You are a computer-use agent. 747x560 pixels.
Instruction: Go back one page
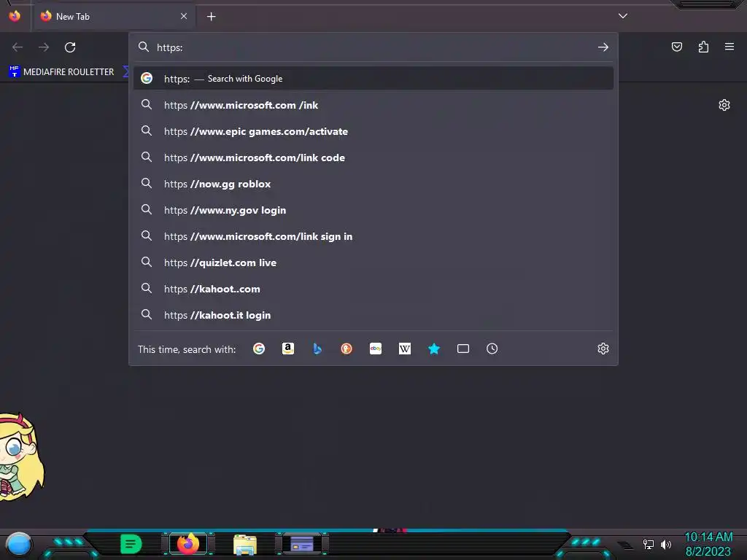click(18, 47)
